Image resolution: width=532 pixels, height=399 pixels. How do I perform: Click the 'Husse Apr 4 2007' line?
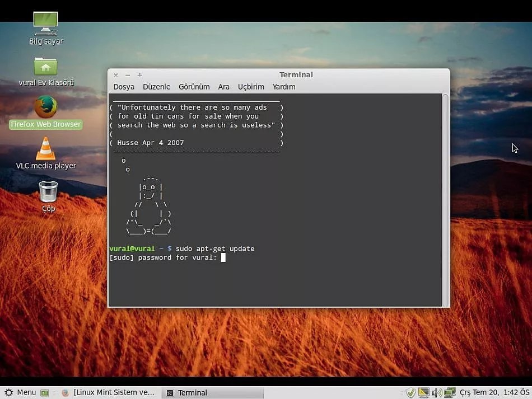150,143
